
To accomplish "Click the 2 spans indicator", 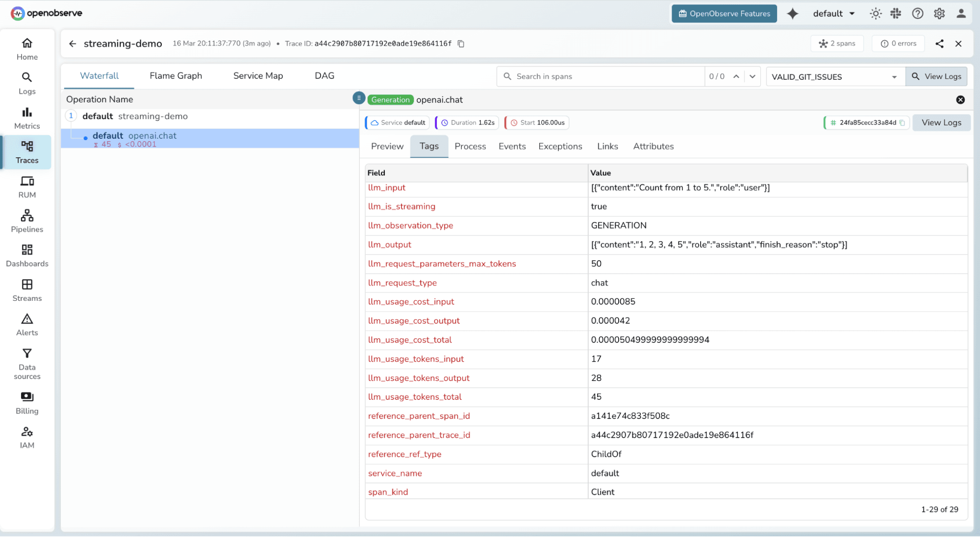I will pyautogui.click(x=837, y=44).
